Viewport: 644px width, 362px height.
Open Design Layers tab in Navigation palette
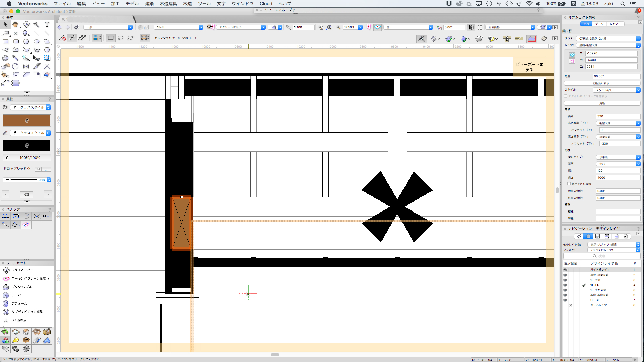[x=588, y=236]
